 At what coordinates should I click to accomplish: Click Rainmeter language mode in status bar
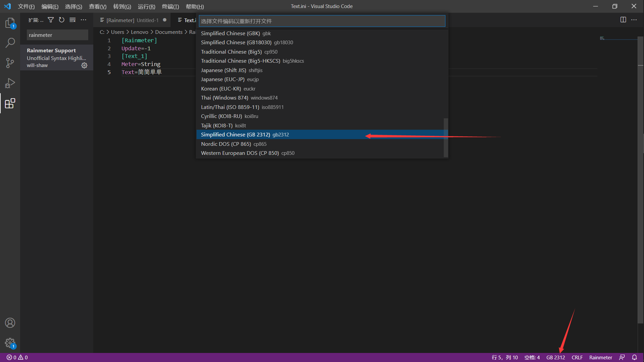[601, 358]
